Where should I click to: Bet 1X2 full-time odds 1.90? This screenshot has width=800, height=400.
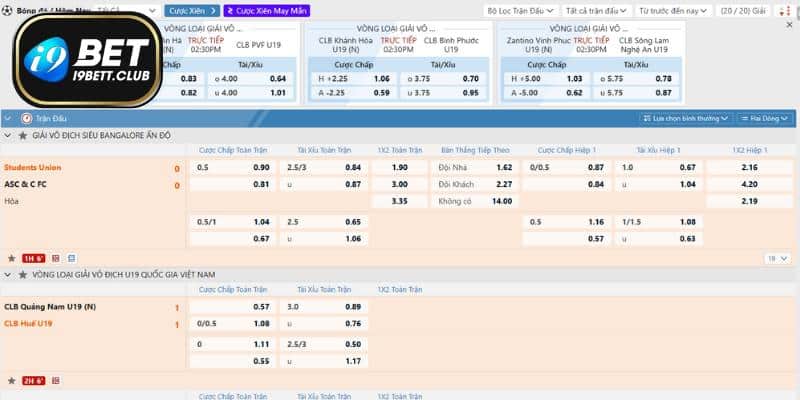[400, 167]
